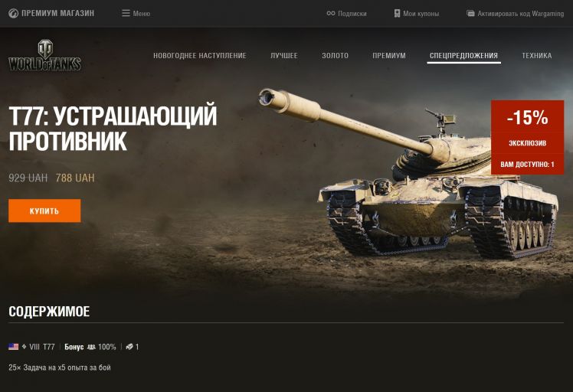The image size is (573, 392).
Task: Click the garage slot icon near 1
Action: click(x=129, y=347)
